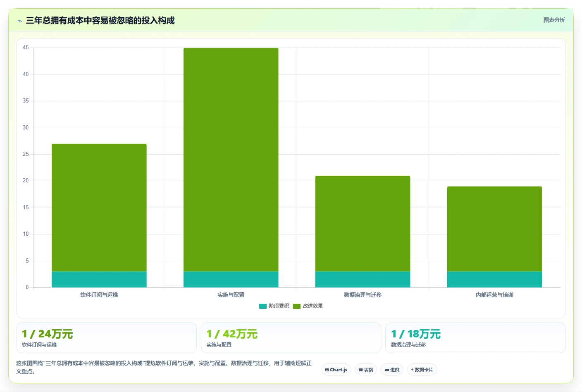
Task: Click the y-axis value 20
Action: [x=26, y=181]
